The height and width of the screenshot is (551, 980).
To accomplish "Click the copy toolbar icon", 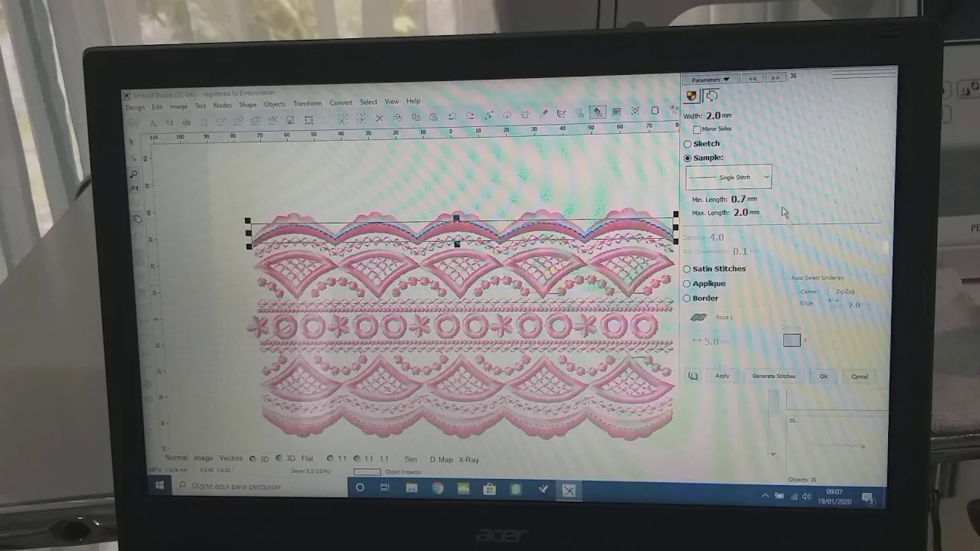I will point(416,117).
